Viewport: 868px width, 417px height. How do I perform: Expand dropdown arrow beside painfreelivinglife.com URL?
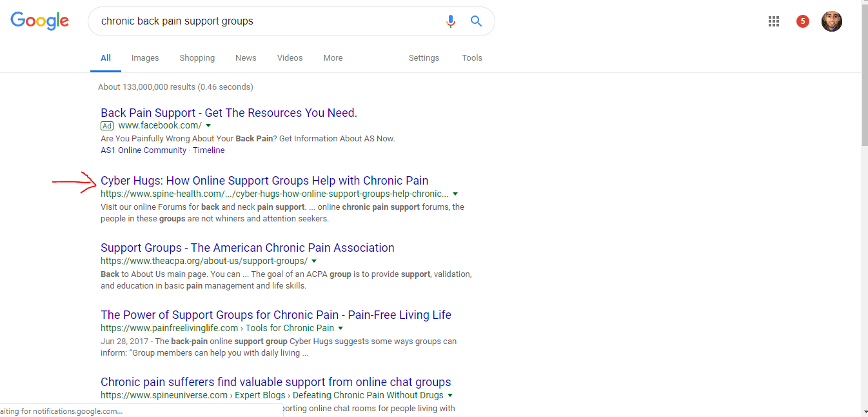(x=340, y=329)
